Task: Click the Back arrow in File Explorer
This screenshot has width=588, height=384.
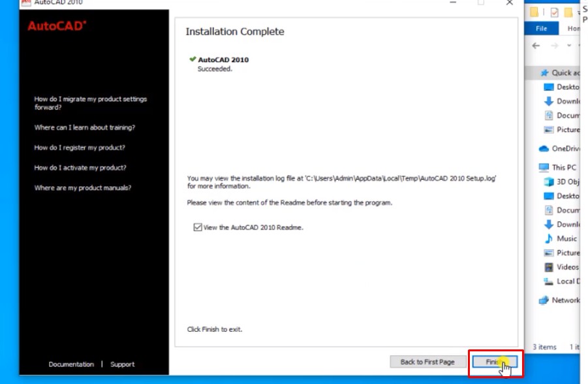Action: click(536, 46)
